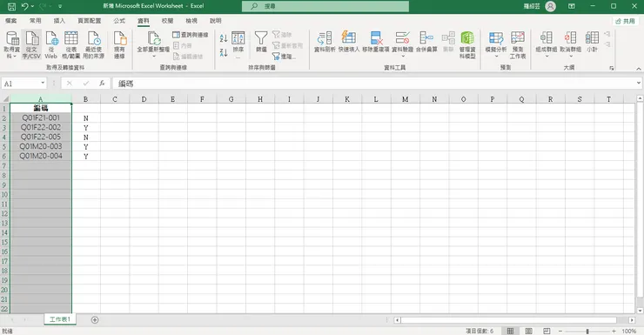644x335 pixels.
Task: Open the 檔案 file tab
Action: (x=11, y=21)
